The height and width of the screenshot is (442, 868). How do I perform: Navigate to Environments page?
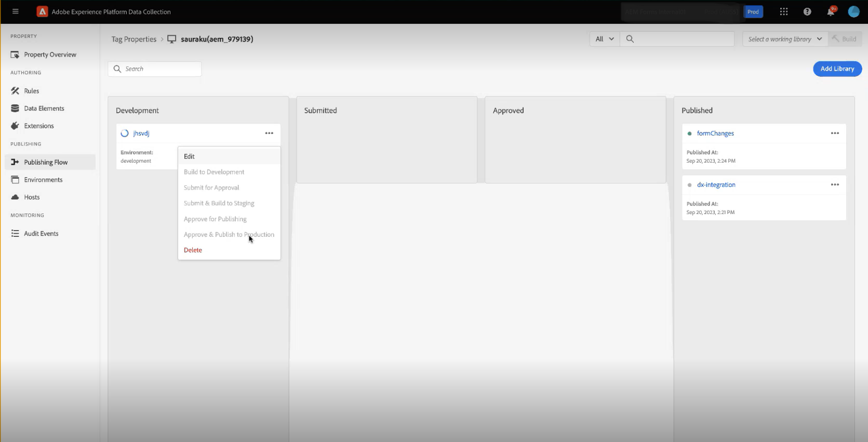click(50, 180)
